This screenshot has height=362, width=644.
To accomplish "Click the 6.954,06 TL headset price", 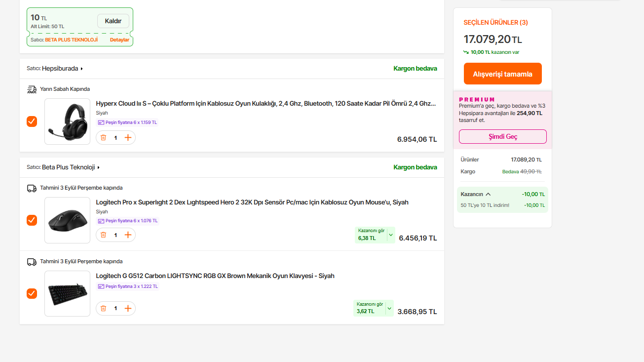I will click(x=417, y=139).
